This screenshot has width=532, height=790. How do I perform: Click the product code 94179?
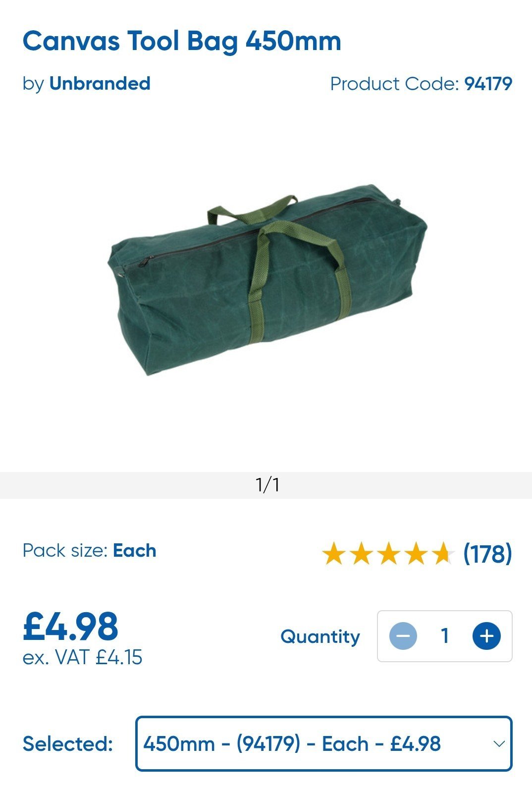click(488, 84)
